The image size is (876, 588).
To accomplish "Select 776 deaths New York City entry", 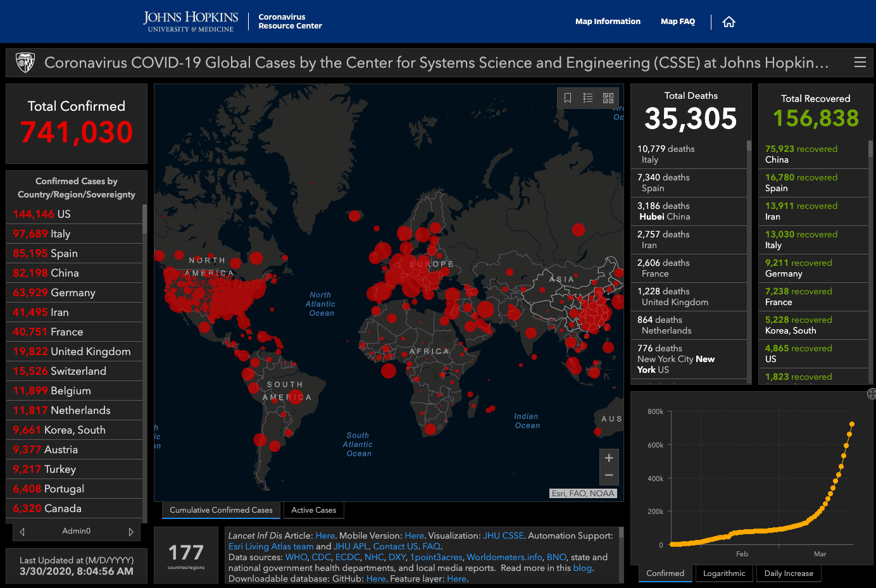I will pos(689,359).
